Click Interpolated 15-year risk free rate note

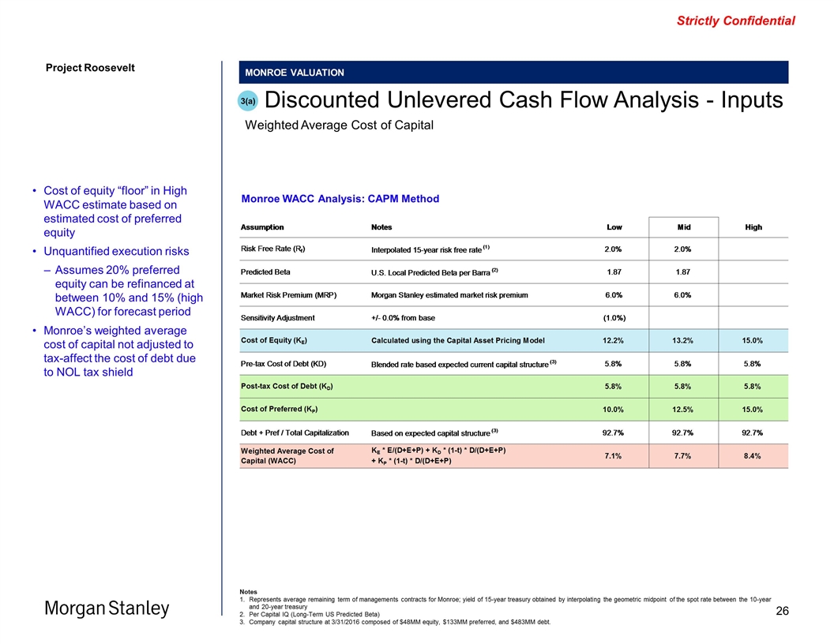pyautogui.click(x=430, y=249)
